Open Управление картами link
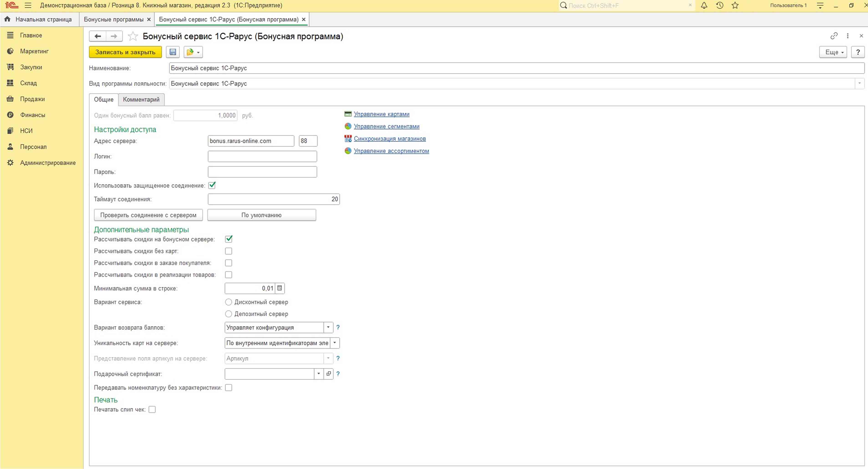The image size is (868, 469). (382, 114)
